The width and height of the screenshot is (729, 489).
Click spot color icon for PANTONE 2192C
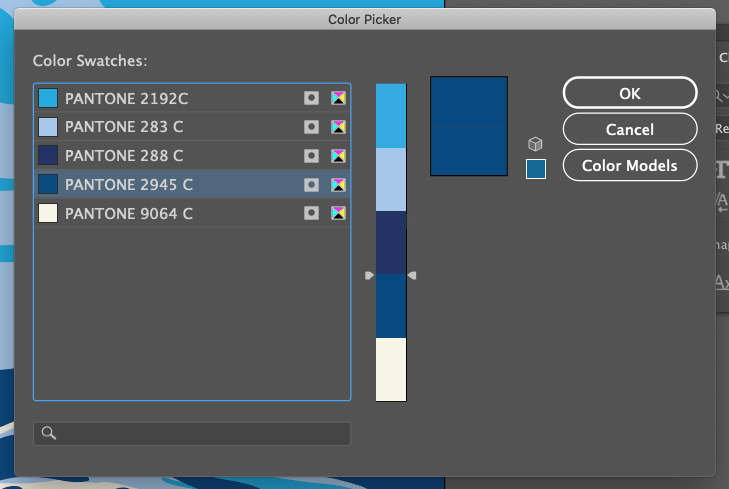[x=312, y=98]
